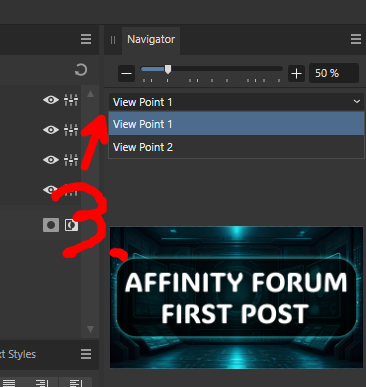This screenshot has height=387, width=366.
Task: Toggle visibility eye of third layer
Action: (x=51, y=160)
